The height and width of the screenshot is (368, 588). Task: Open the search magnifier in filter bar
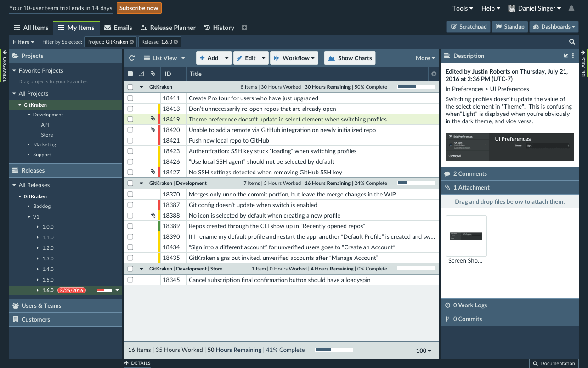coord(572,42)
